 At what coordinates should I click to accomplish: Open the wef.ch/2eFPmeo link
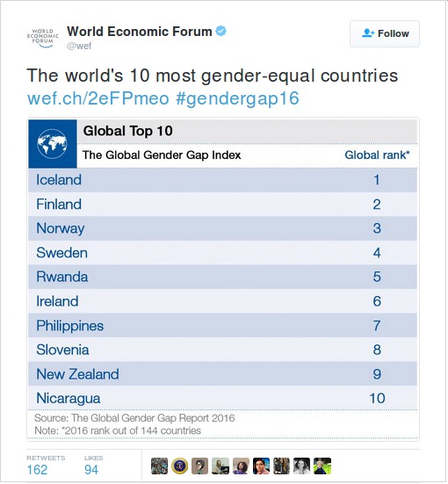point(98,98)
